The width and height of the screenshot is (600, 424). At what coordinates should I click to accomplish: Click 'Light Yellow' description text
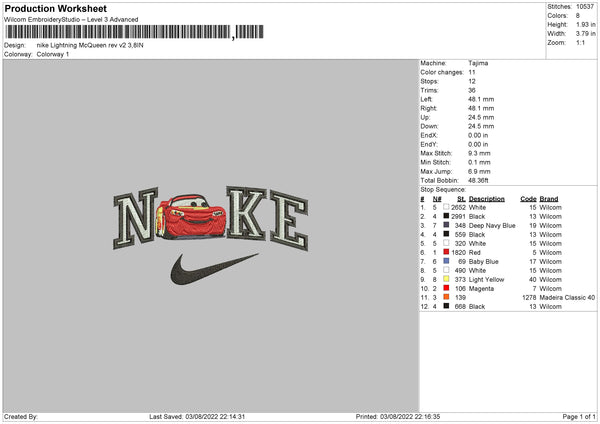(x=486, y=279)
